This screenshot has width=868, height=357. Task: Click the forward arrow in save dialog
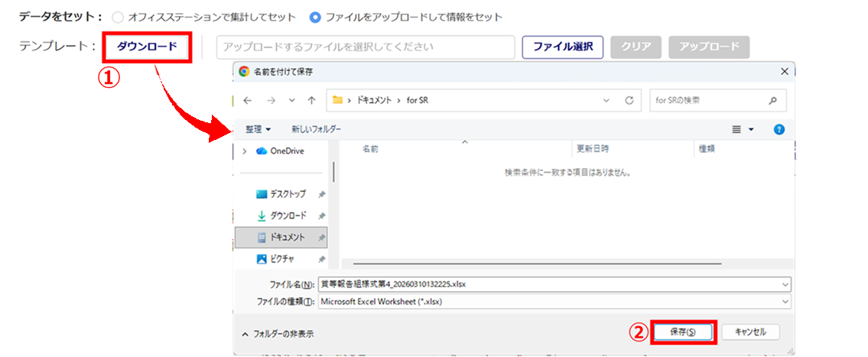click(x=269, y=100)
